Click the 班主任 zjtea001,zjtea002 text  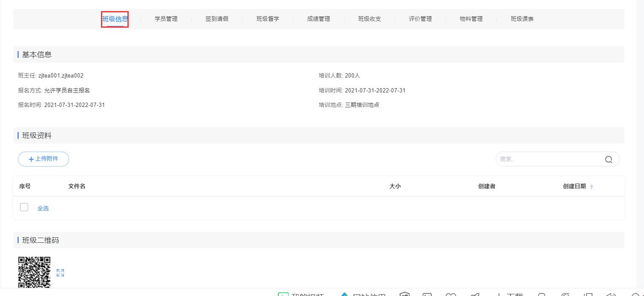(51, 75)
